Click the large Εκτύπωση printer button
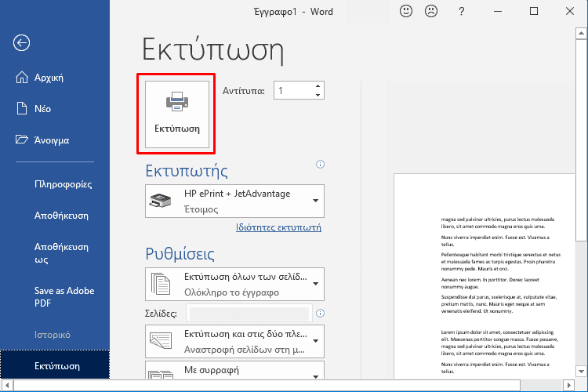The width and height of the screenshot is (588, 392). [177, 114]
